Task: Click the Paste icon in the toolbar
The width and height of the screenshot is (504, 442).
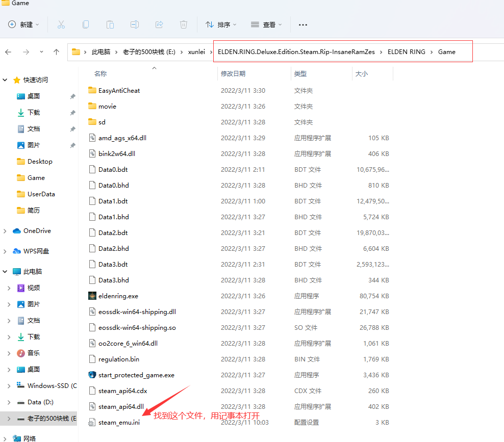Action: coord(110,24)
